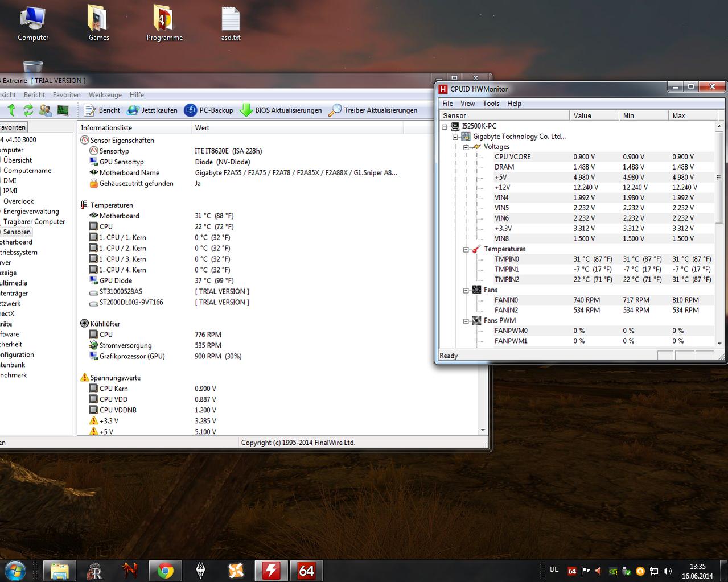728x582 pixels.
Task: Collapse the Fans PWM group in HWMonitor
Action: pos(466,321)
